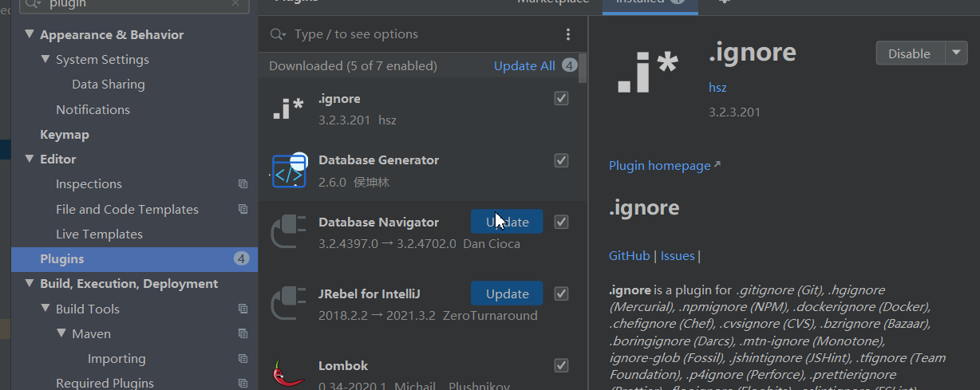Image resolution: width=980 pixels, height=390 pixels.
Task: Collapse the Editor tree node
Action: click(x=30, y=159)
